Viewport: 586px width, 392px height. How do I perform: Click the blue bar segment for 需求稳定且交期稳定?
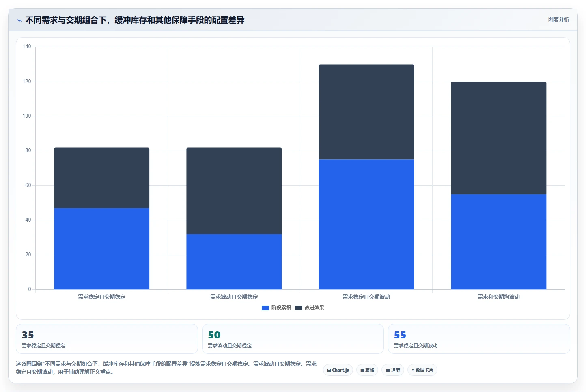(x=102, y=249)
